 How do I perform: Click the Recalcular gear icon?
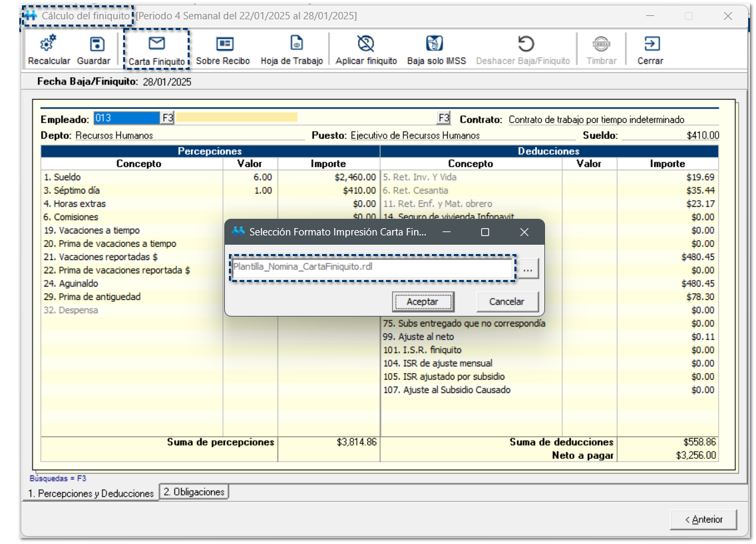click(49, 45)
